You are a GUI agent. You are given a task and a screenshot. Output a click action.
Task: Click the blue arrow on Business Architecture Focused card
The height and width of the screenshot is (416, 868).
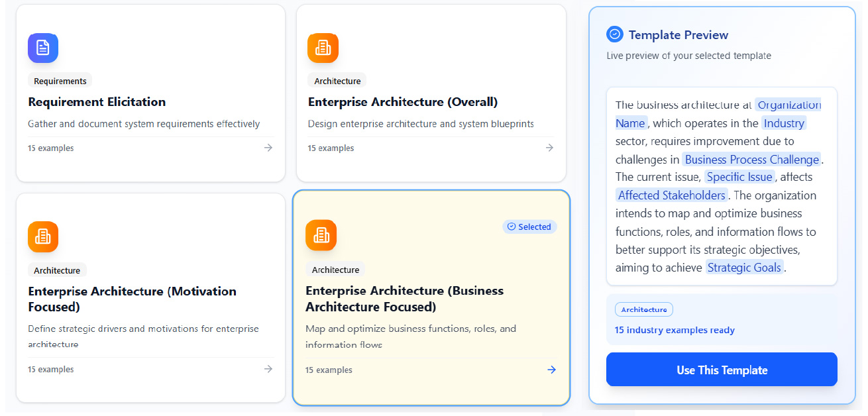(x=551, y=370)
